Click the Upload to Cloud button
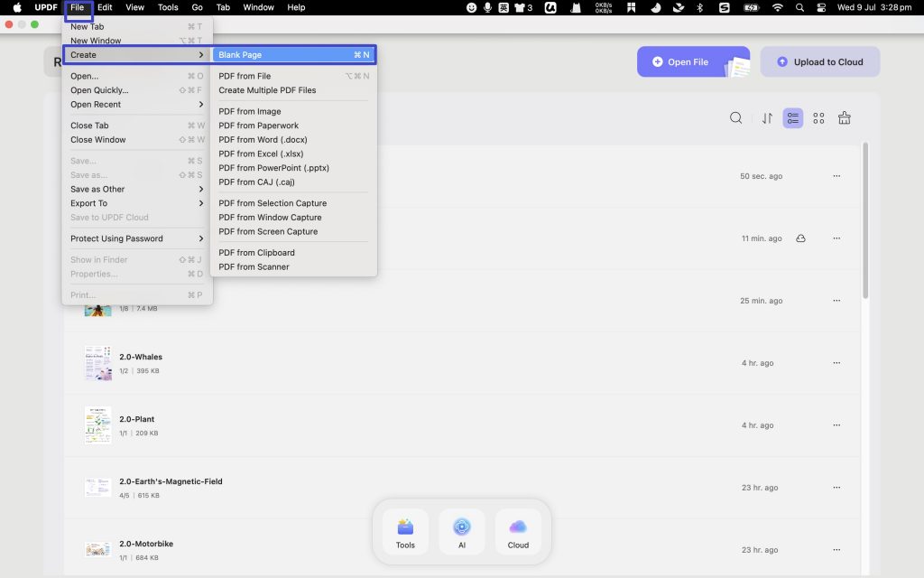924x578 pixels. pos(819,62)
